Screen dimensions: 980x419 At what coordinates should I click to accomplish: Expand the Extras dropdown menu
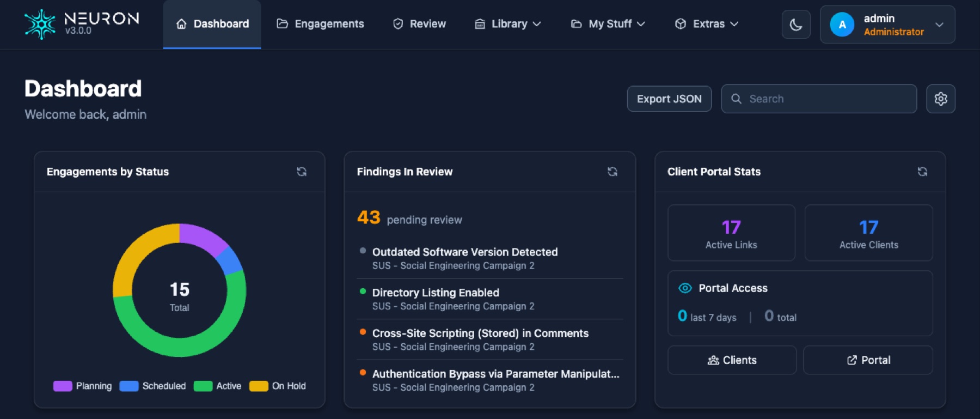point(707,24)
